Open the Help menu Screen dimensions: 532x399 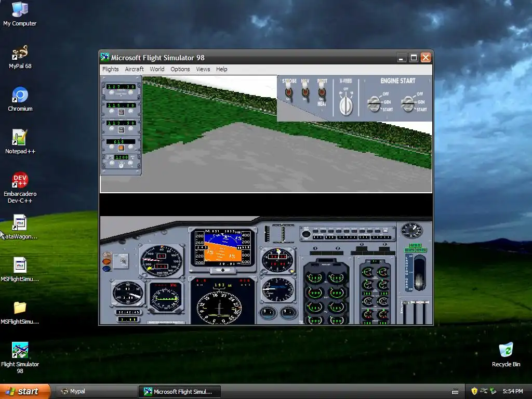pyautogui.click(x=221, y=69)
